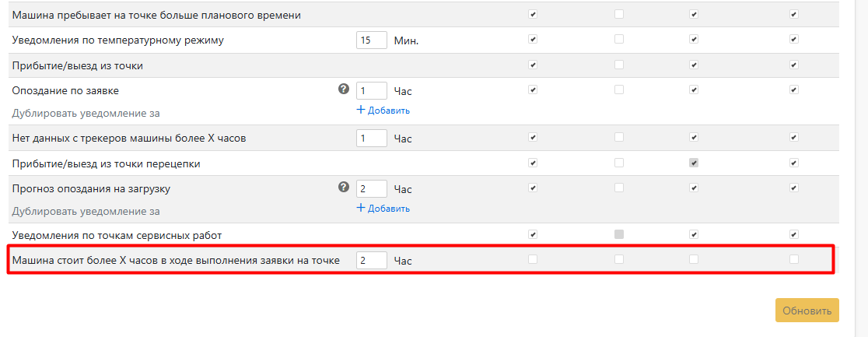The height and width of the screenshot is (337, 868).
Task: Click help icon beside "Прогноз опоздания на загрузку"
Action: tap(344, 188)
